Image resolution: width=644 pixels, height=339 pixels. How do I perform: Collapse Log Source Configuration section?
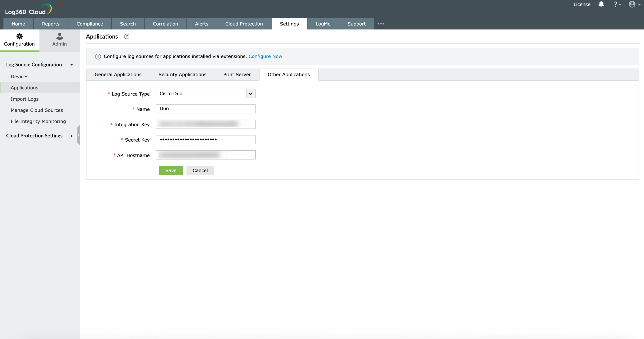(x=72, y=65)
